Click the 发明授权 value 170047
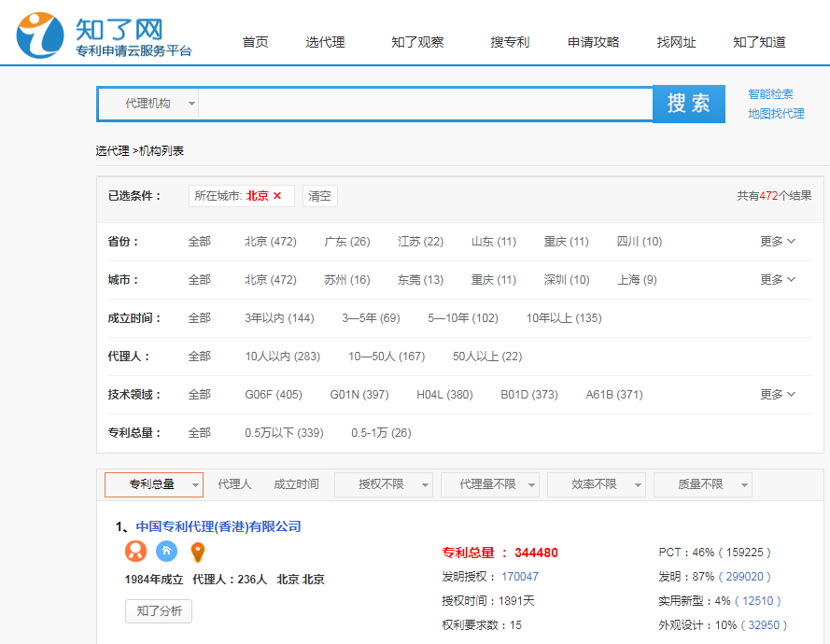 (x=520, y=576)
